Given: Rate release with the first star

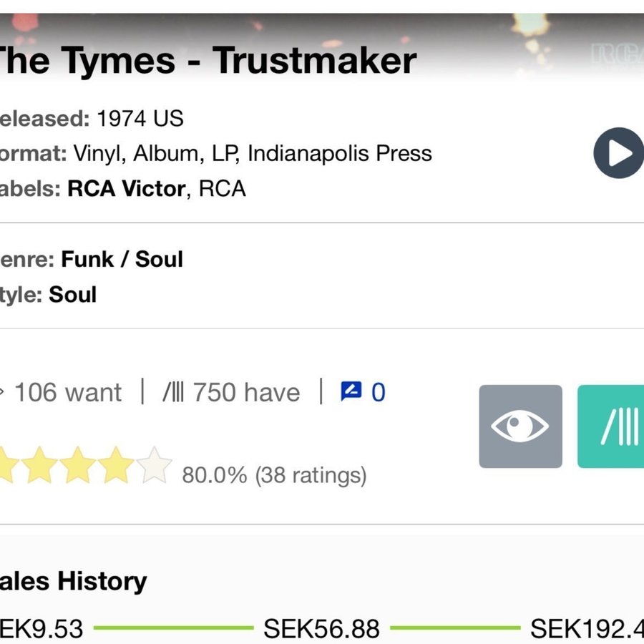Looking at the screenshot, I should coord(5,465).
